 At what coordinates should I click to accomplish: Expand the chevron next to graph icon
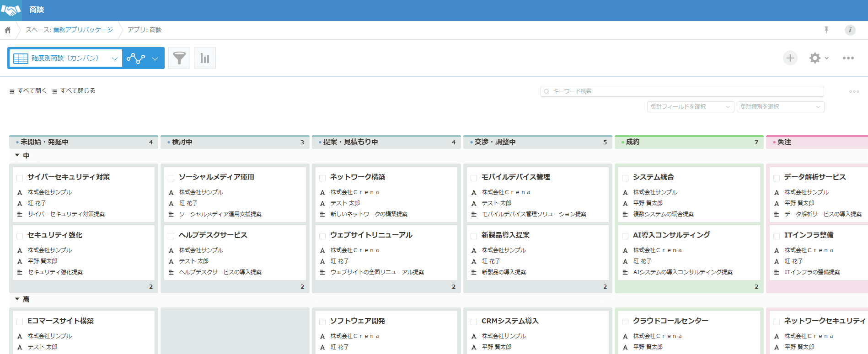tap(155, 58)
